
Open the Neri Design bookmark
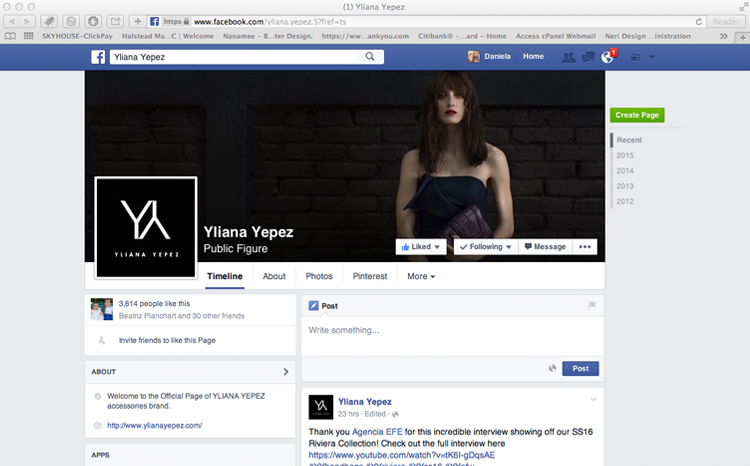tap(648, 36)
